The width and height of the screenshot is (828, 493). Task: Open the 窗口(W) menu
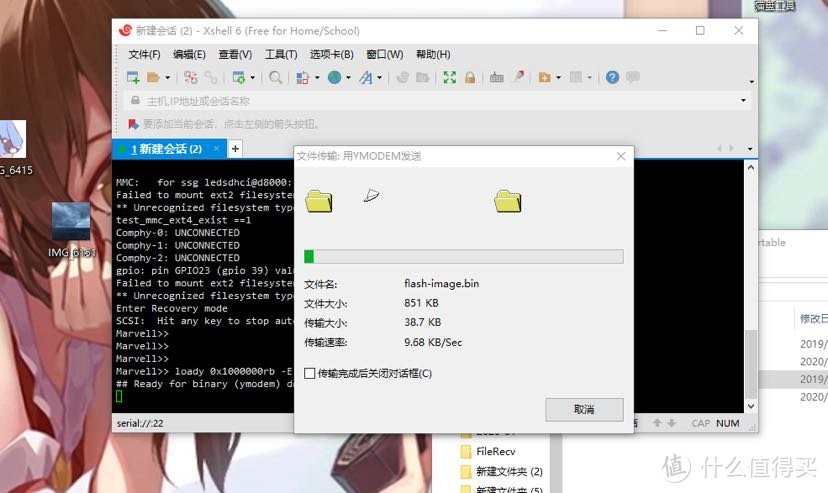[x=384, y=54]
